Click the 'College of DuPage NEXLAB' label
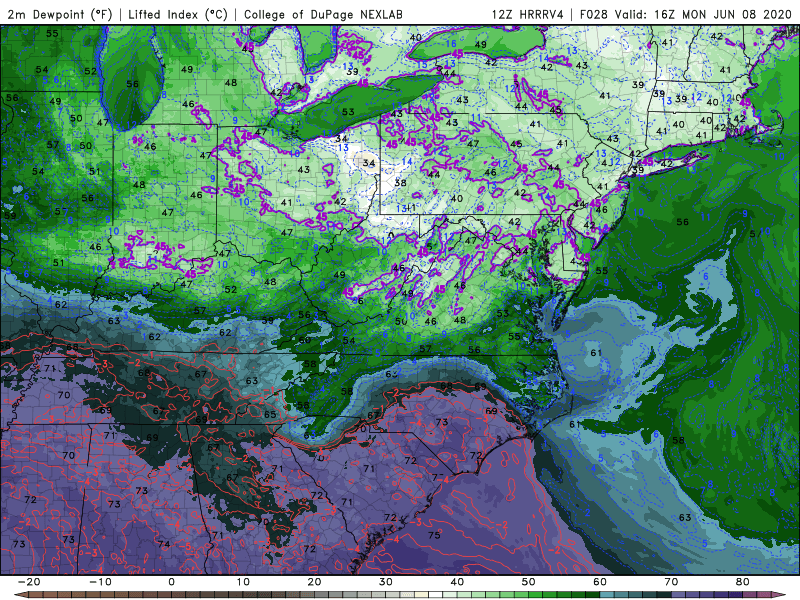The height and width of the screenshot is (600, 800). pos(323,14)
